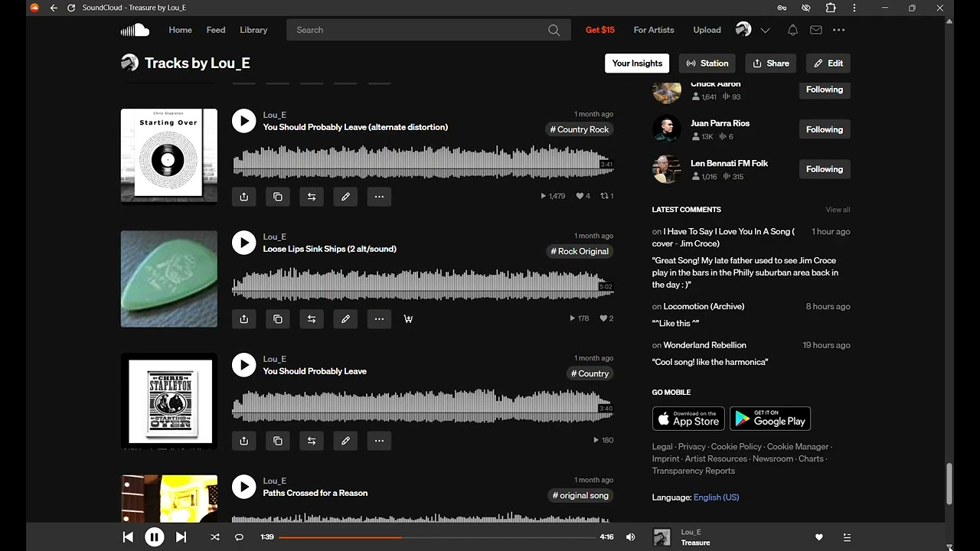Share Loose Lips Sink Ships track

coord(243,318)
